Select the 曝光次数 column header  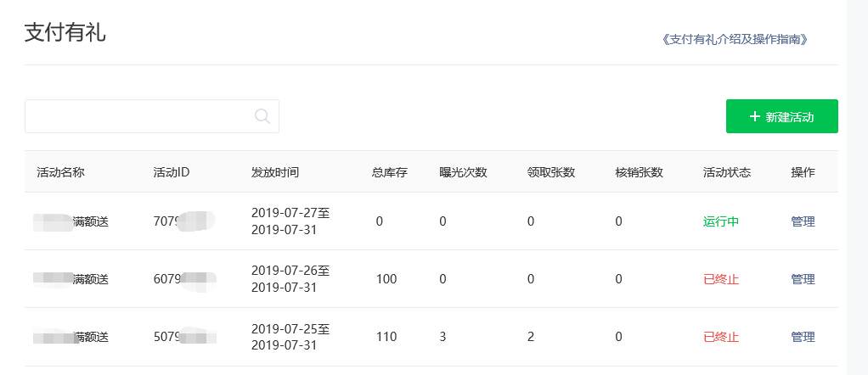tap(463, 172)
